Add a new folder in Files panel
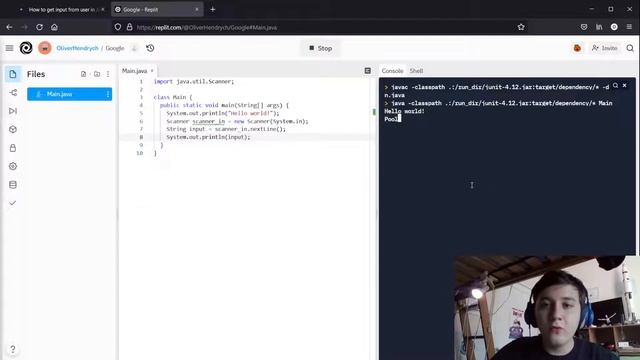The image size is (640, 360). coord(97,74)
